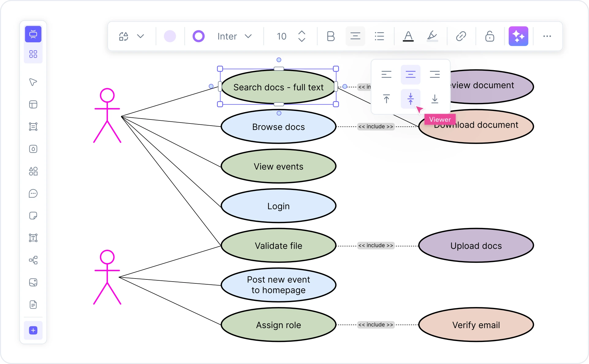The image size is (589, 364).
Task: Toggle the lock on the selected shape
Action: tap(490, 36)
